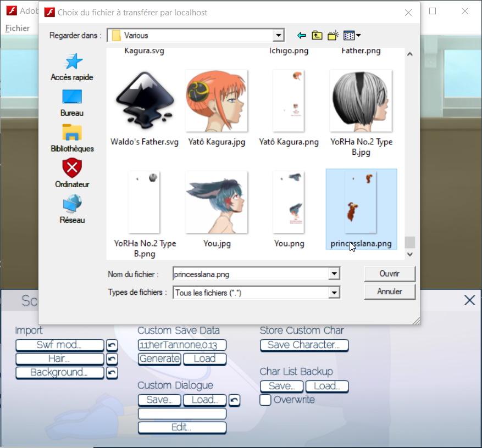482x448 pixels.
Task: Click the back arrow navigation icon
Action: point(301,36)
